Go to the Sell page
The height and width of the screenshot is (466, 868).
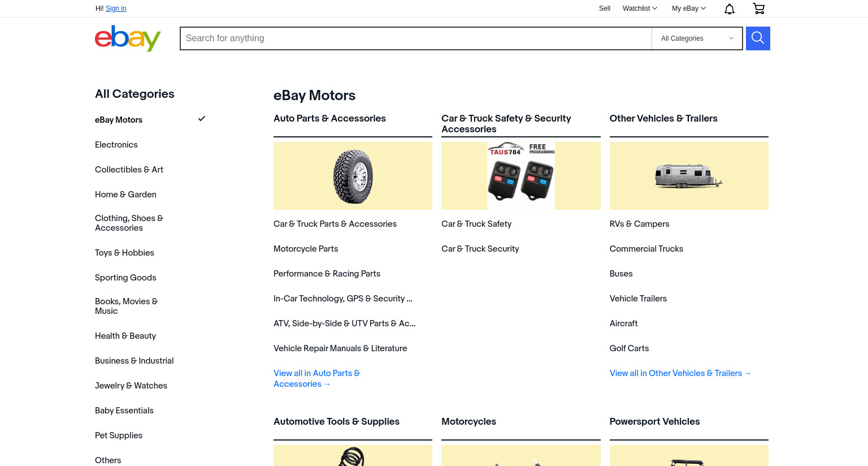[x=605, y=8]
